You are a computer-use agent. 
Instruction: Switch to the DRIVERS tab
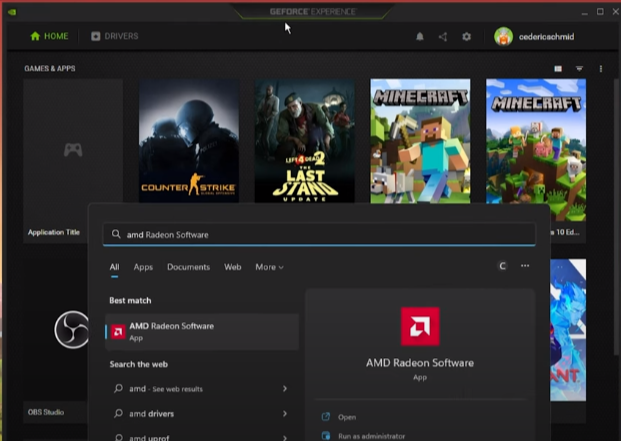(115, 36)
